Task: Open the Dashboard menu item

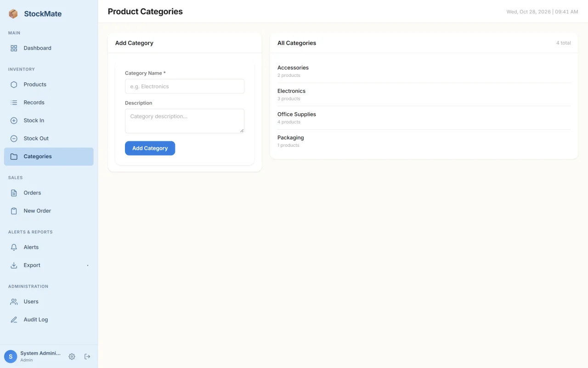Action: [49, 48]
